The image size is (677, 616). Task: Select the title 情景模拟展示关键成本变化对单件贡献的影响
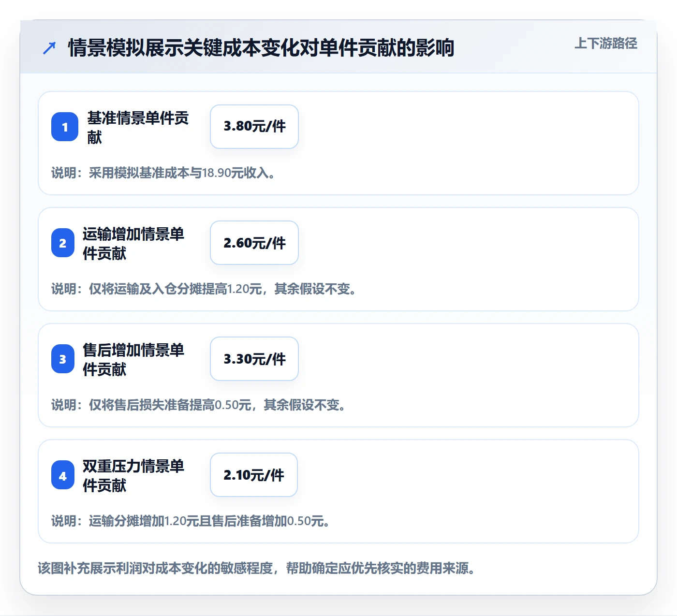tap(261, 48)
